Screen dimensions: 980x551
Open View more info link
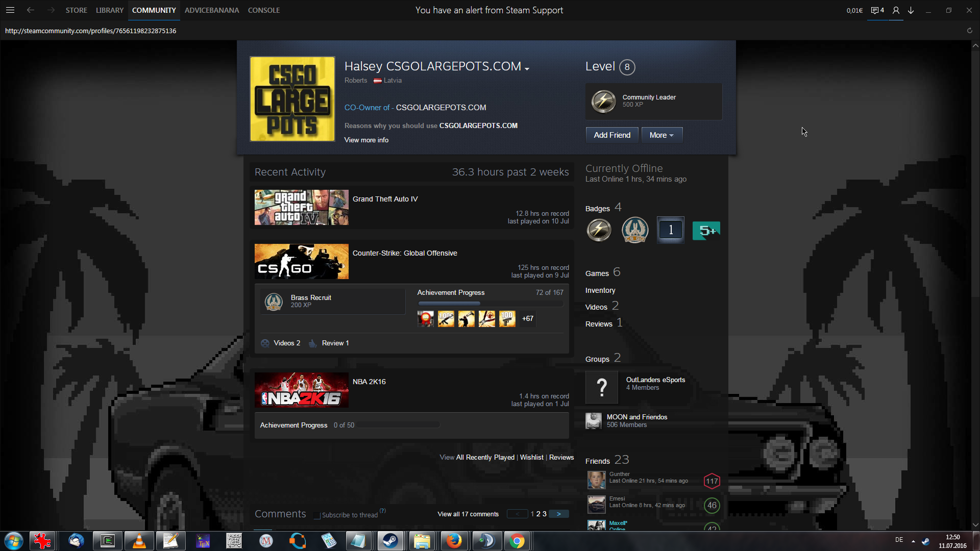click(x=366, y=140)
